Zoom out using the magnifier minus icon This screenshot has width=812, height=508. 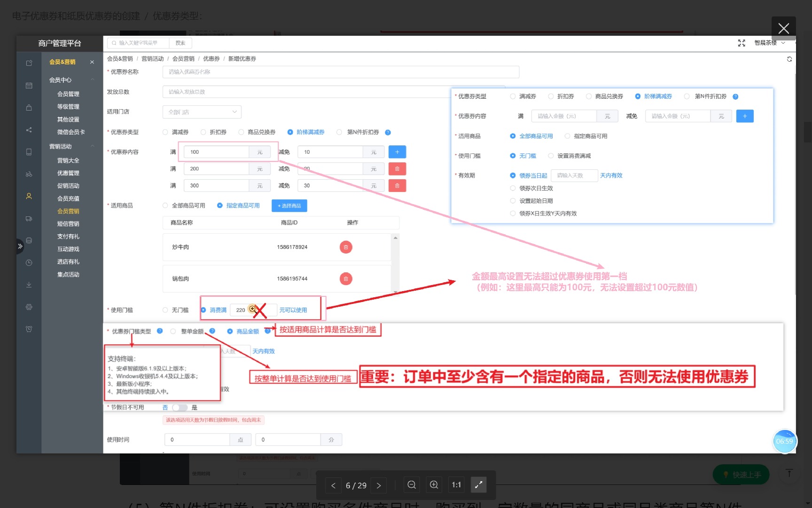(412, 485)
